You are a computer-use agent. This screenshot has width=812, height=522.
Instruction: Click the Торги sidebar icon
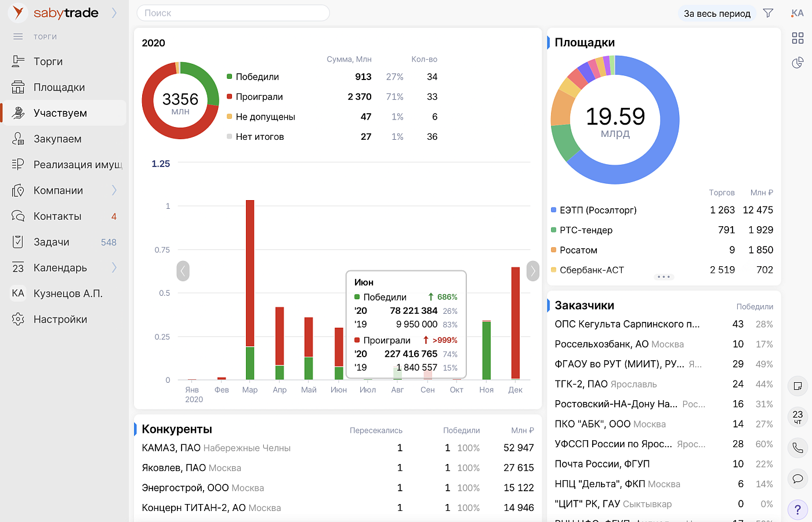tap(19, 61)
